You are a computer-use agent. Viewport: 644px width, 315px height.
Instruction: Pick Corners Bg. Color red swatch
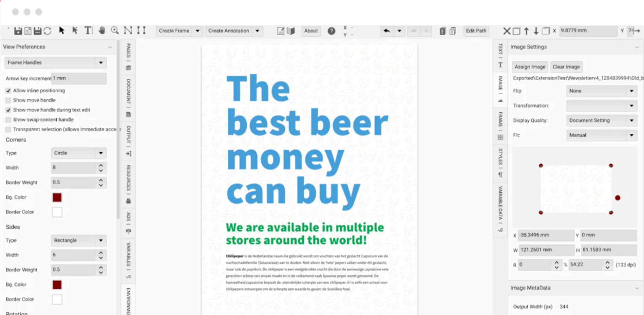pos(57,197)
